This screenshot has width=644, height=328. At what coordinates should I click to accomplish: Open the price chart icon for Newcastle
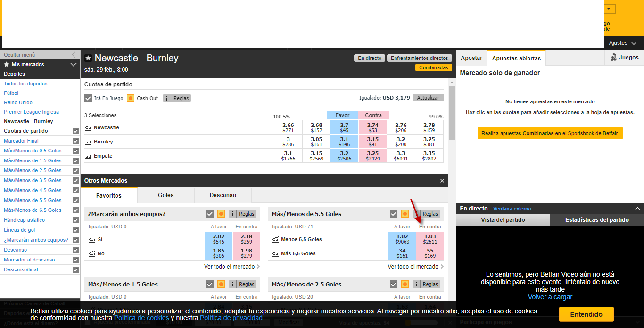pyautogui.click(x=88, y=127)
